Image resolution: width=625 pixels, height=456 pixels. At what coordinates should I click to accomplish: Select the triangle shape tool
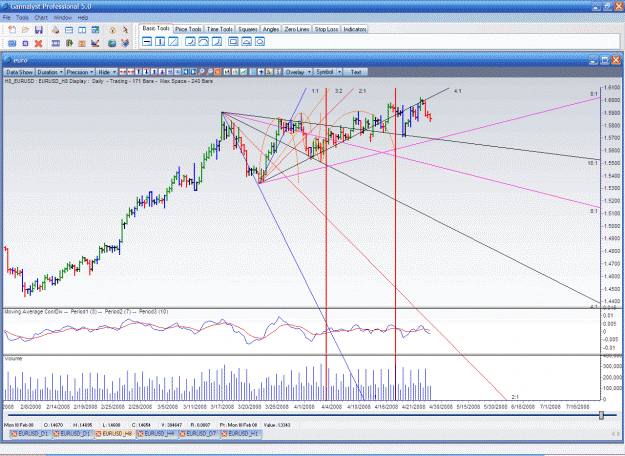click(x=246, y=41)
